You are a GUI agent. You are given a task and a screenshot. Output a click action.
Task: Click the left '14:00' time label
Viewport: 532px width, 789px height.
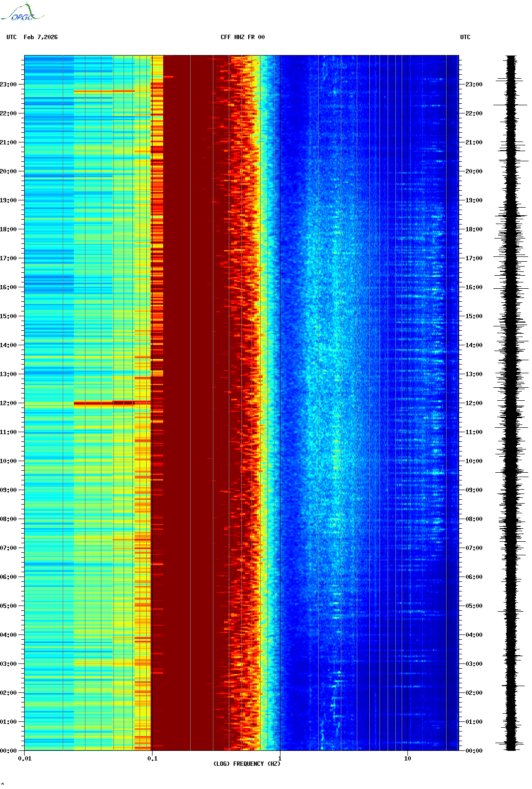[8, 345]
